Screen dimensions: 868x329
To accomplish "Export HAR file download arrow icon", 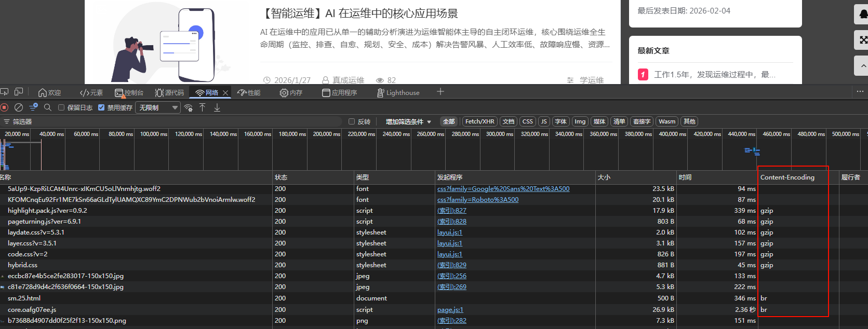I will (217, 107).
